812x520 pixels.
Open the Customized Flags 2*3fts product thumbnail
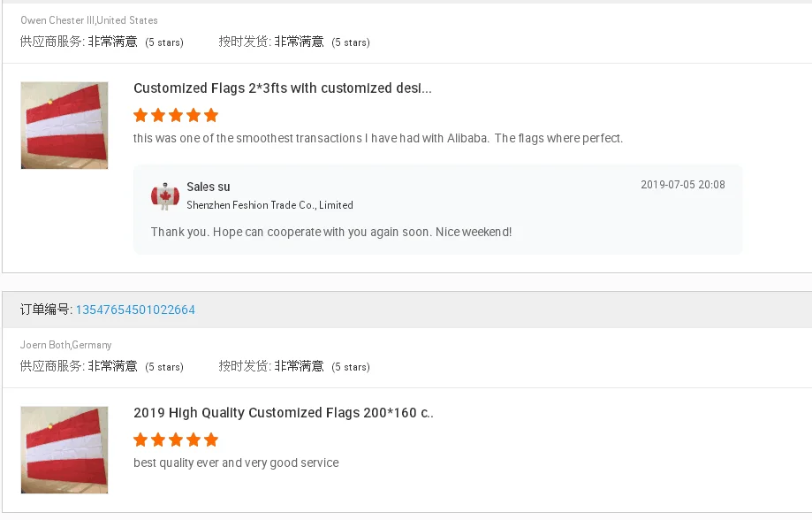pos(65,126)
